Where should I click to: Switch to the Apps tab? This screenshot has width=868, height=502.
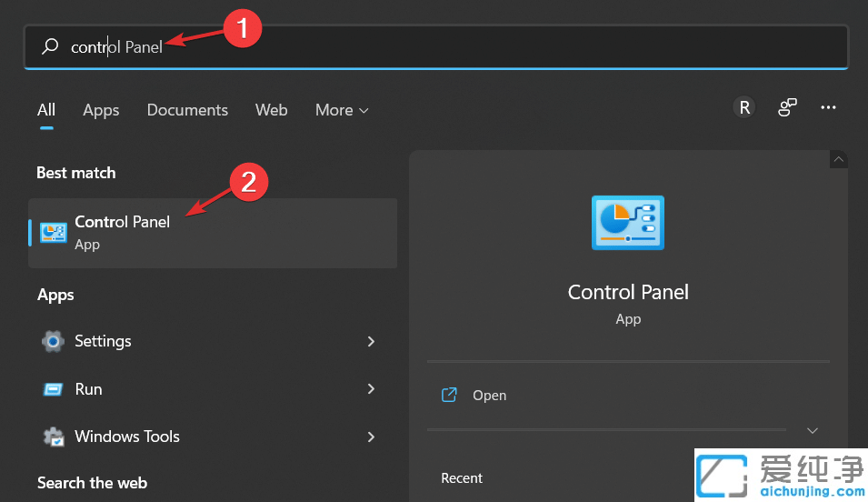click(x=101, y=110)
